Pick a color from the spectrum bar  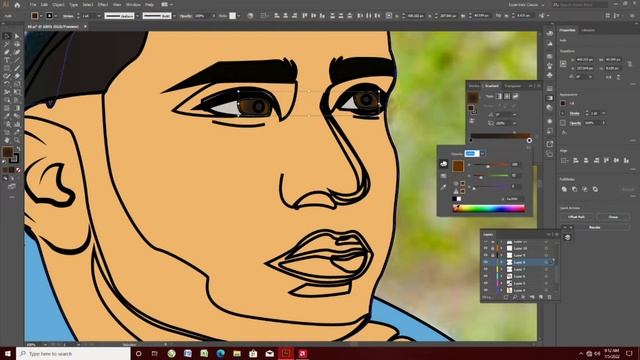[x=489, y=209]
